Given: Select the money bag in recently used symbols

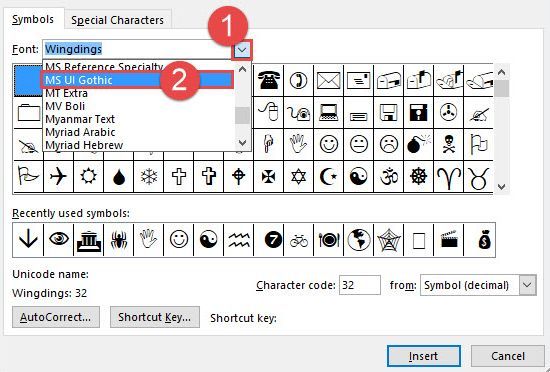Looking at the screenshot, I should (484, 240).
